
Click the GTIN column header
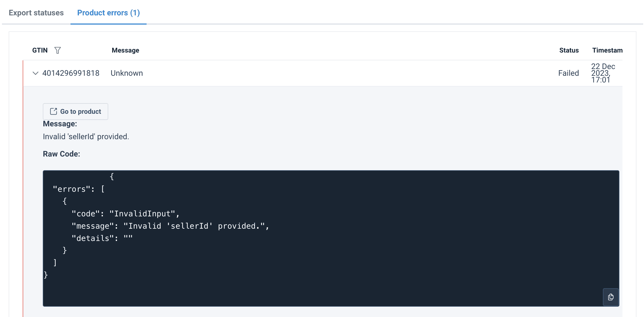40,50
